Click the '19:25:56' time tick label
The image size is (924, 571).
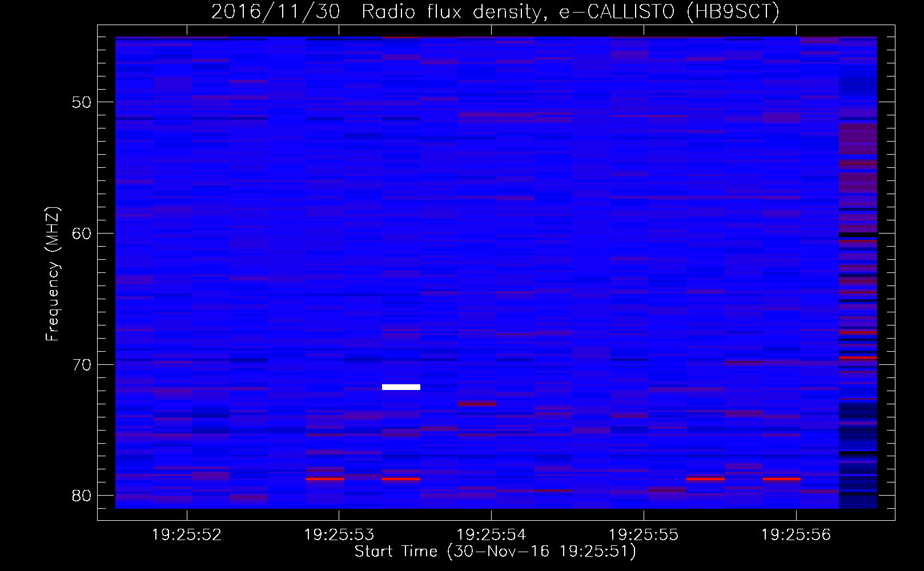pyautogui.click(x=796, y=535)
